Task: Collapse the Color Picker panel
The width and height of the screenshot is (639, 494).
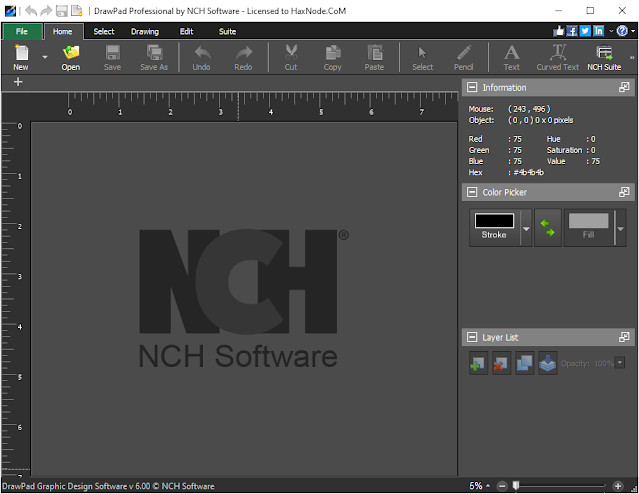Action: 472,192
